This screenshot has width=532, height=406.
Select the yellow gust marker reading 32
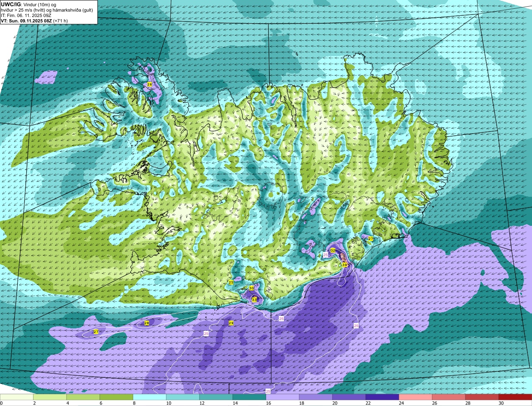click(333, 250)
